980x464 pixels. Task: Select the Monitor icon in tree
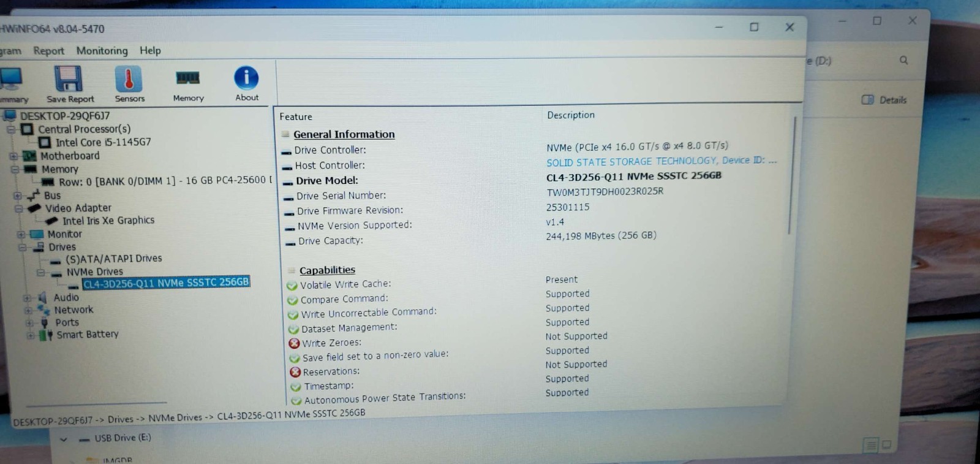tap(37, 234)
